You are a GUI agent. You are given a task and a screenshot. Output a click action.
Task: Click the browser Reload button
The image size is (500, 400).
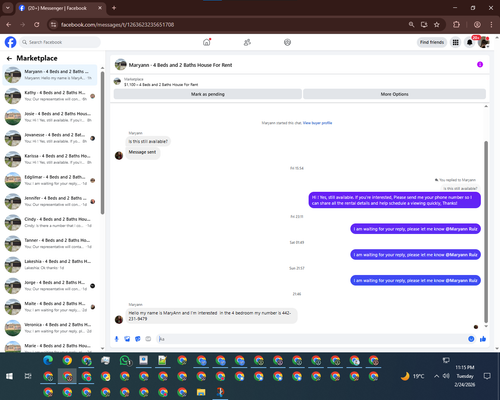pyautogui.click(x=36, y=25)
